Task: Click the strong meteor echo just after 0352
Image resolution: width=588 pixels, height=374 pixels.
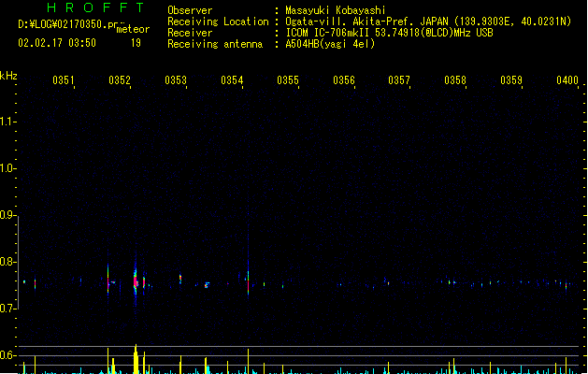Action: (136, 281)
